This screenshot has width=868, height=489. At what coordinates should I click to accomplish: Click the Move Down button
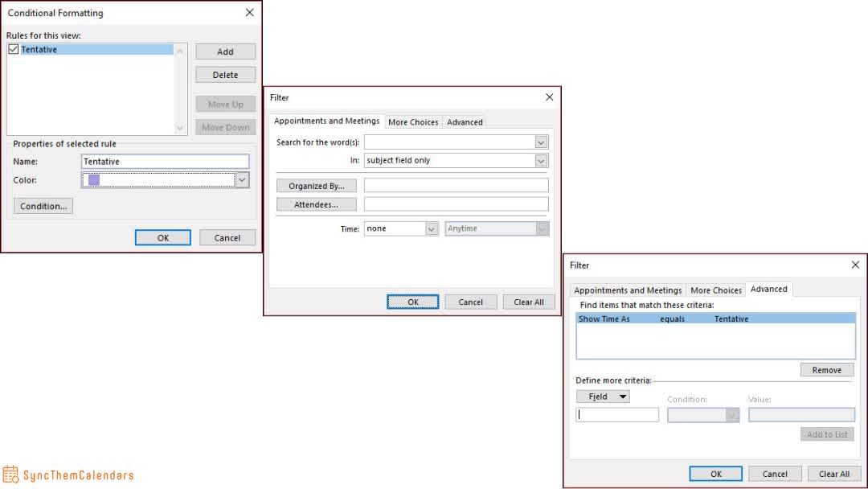click(x=225, y=127)
